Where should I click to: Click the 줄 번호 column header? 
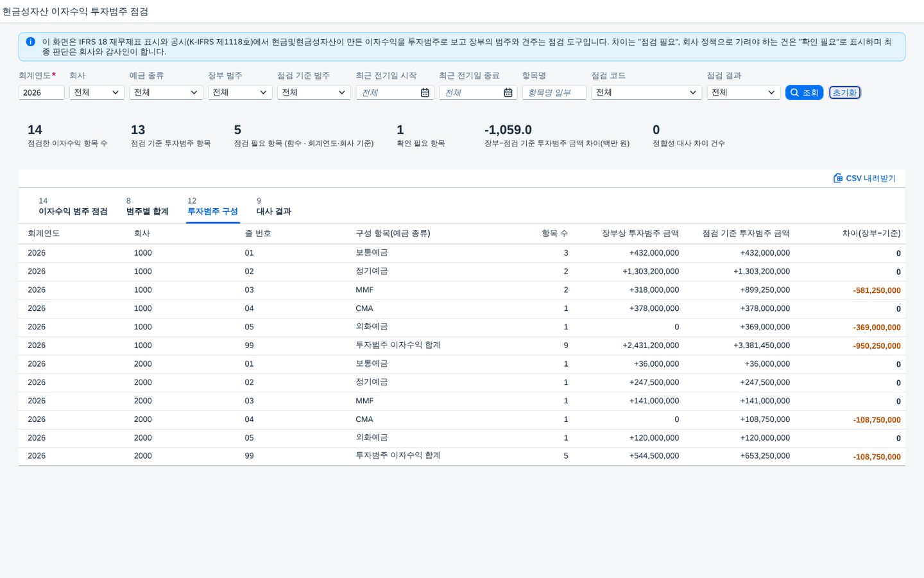(258, 233)
